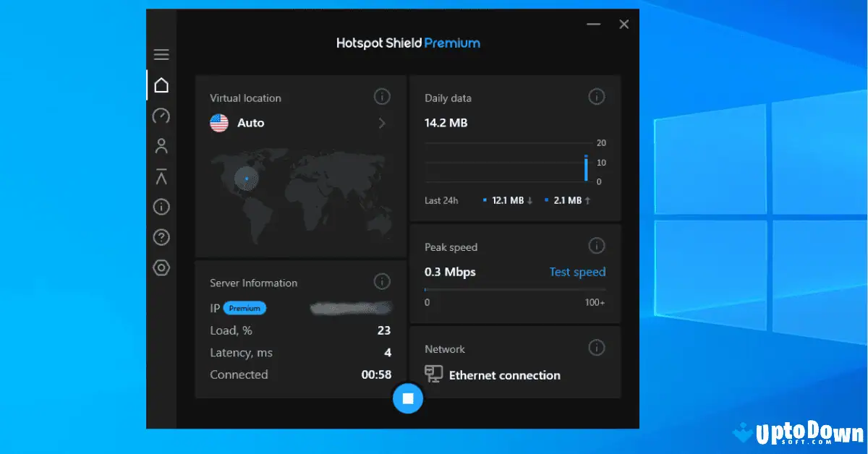Click the Virtual location info tooltip icon
Image resolution: width=868 pixels, height=454 pixels.
coord(382,96)
